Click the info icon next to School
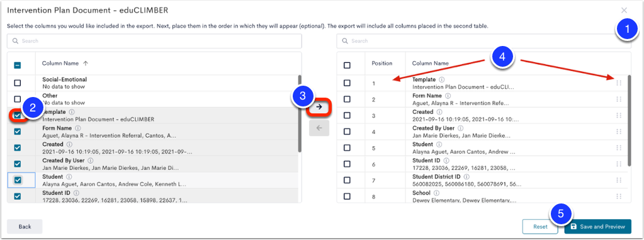Screen dimensions: 644x240 (x=436, y=193)
